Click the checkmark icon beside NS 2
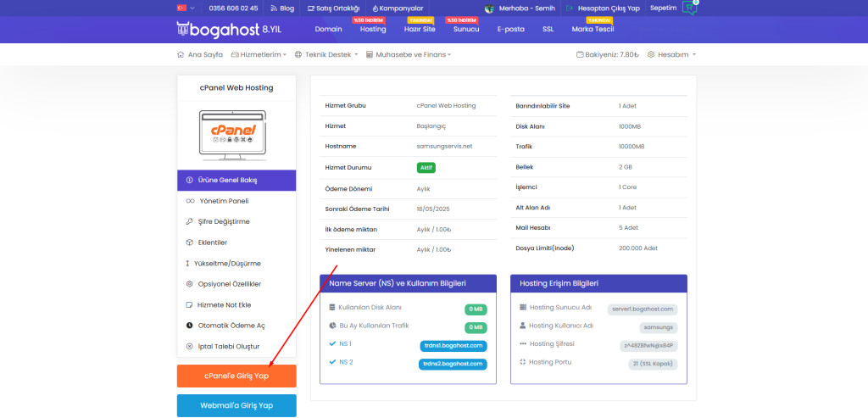Image resolution: width=868 pixels, height=418 pixels. tap(332, 362)
